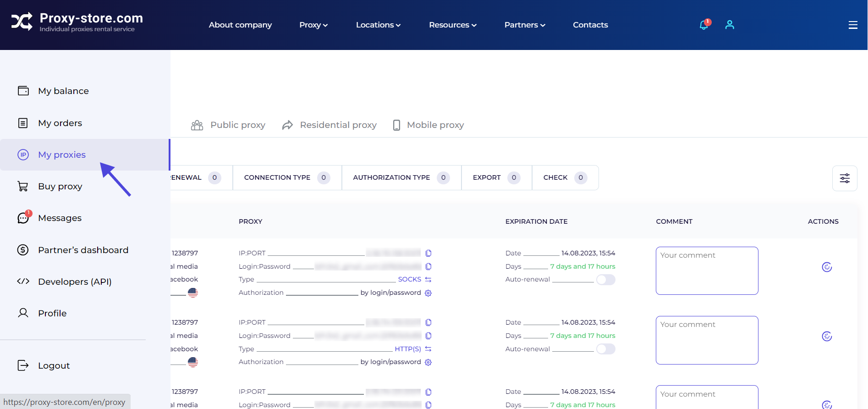Open About company page
Viewport: 868px width, 409px height.
click(x=240, y=25)
